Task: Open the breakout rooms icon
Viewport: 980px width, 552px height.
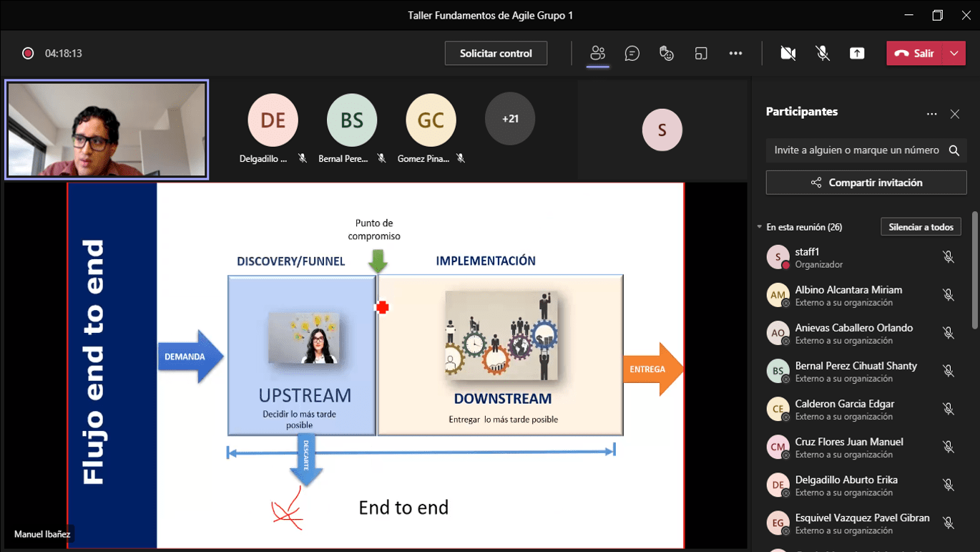Action: 700,54
